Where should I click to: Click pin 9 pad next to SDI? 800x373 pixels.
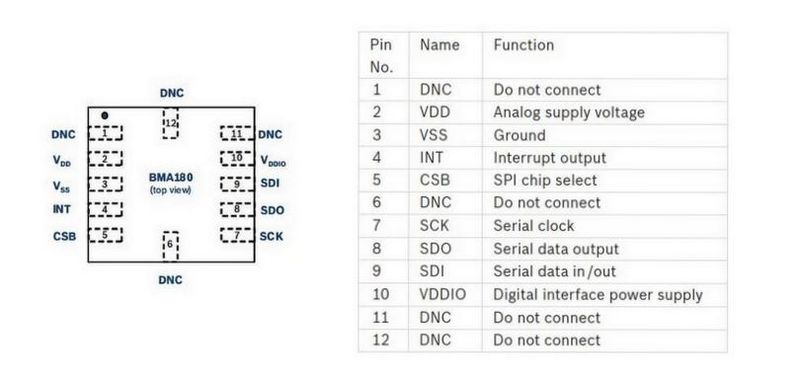(237, 184)
